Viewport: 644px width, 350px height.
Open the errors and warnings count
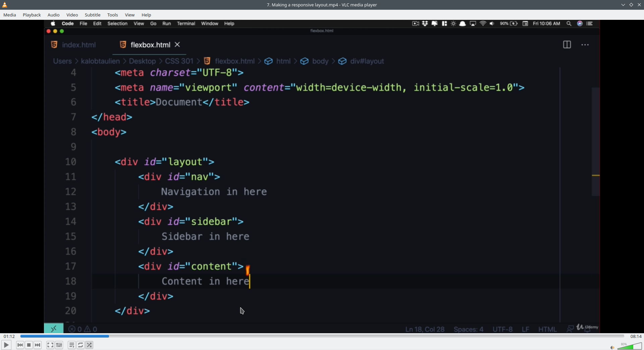point(83,329)
